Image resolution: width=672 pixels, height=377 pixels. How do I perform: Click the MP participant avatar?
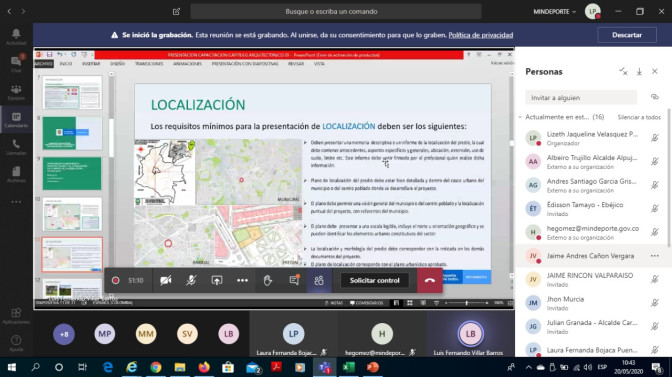(x=105, y=334)
